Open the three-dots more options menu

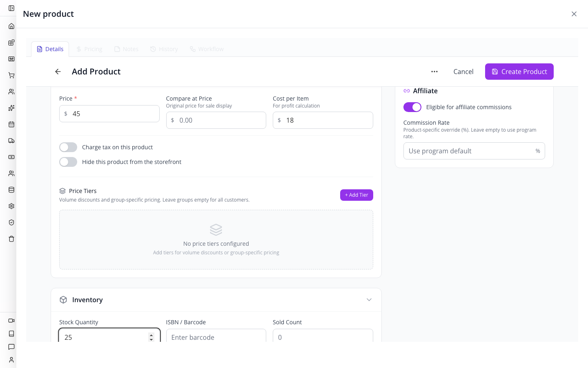pyautogui.click(x=434, y=72)
